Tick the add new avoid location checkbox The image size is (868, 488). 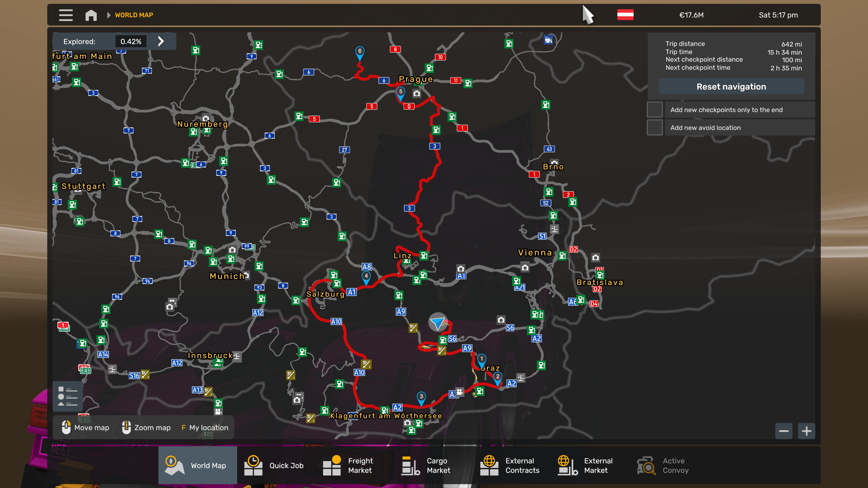(x=655, y=128)
